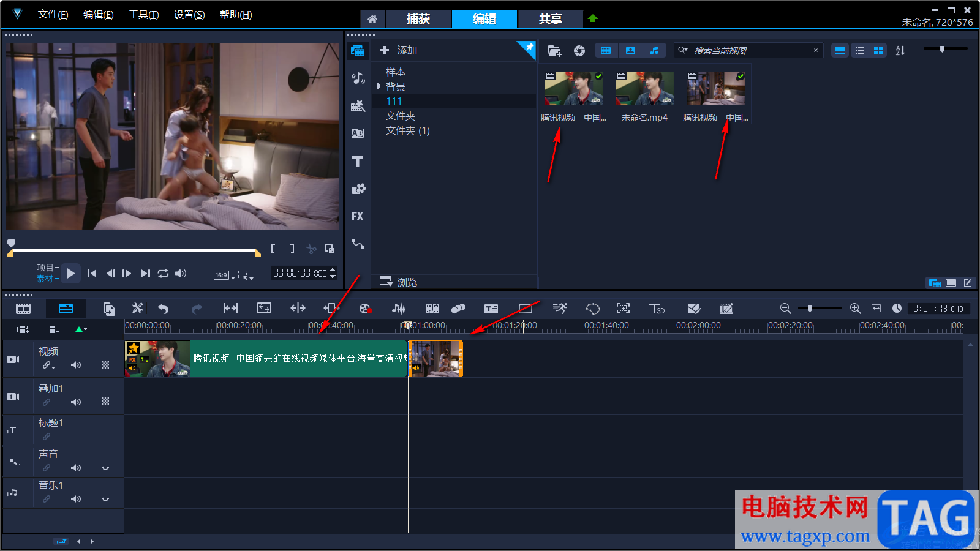
Task: Click the undo arrow in timeline toolbar
Action: 164,309
